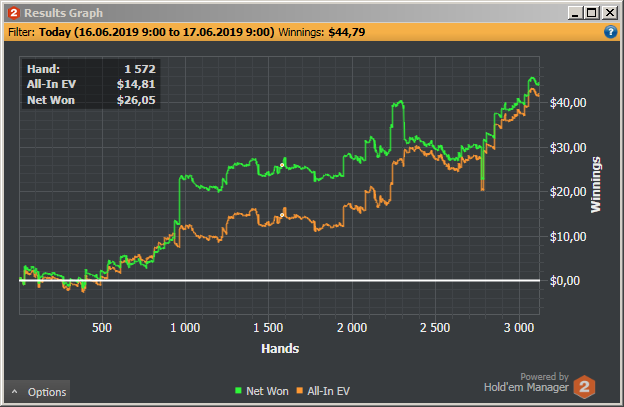Select the hand marker dot on green line
This screenshot has width=624, height=407.
pyautogui.click(x=282, y=165)
